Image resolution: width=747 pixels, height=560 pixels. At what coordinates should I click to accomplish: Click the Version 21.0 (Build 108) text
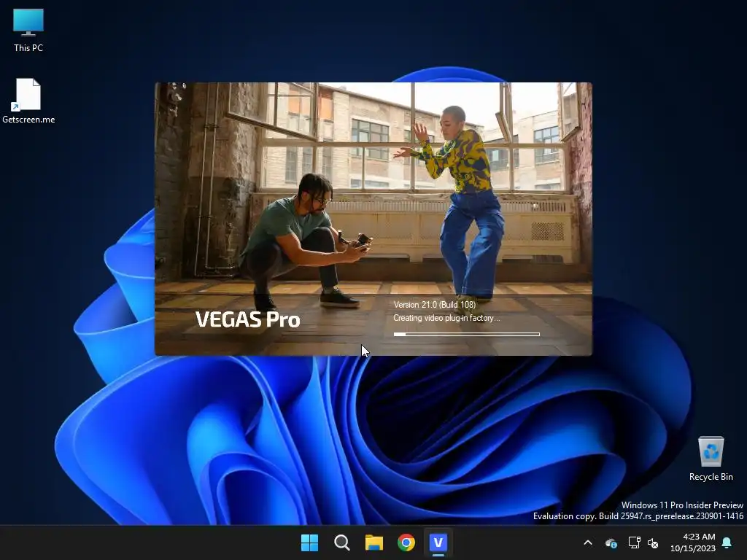(x=435, y=305)
